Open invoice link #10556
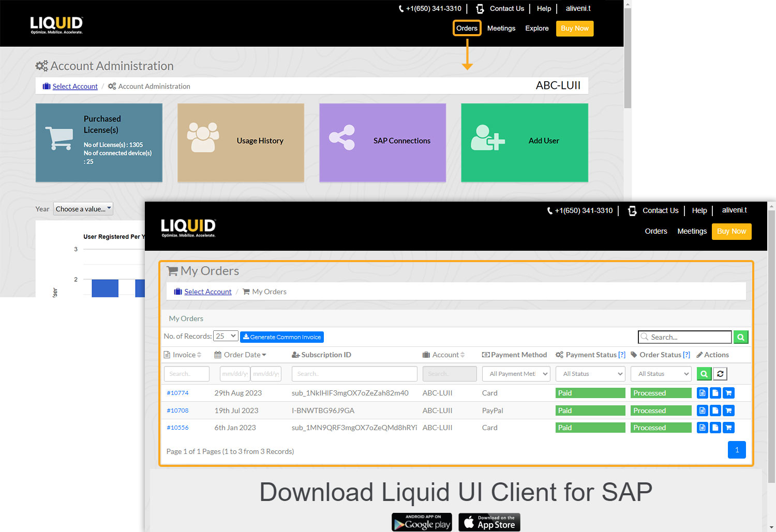Image resolution: width=776 pixels, height=532 pixels. click(177, 428)
